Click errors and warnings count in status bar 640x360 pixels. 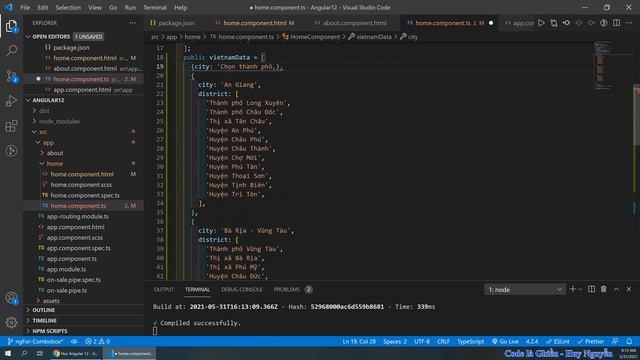[98, 341]
